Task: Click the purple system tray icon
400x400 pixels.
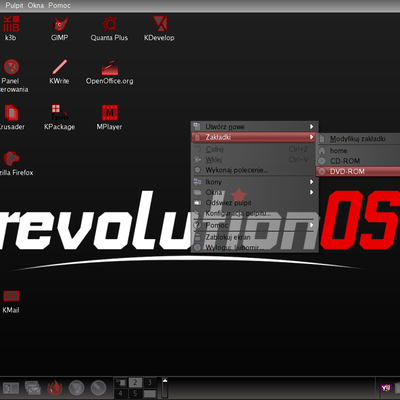Action: tap(386, 388)
